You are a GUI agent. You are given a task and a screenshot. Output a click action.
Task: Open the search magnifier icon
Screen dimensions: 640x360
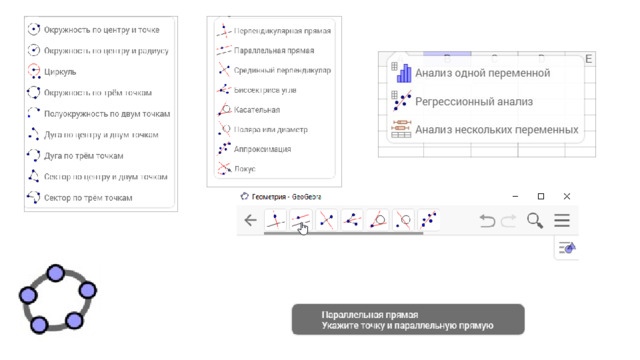tap(535, 220)
